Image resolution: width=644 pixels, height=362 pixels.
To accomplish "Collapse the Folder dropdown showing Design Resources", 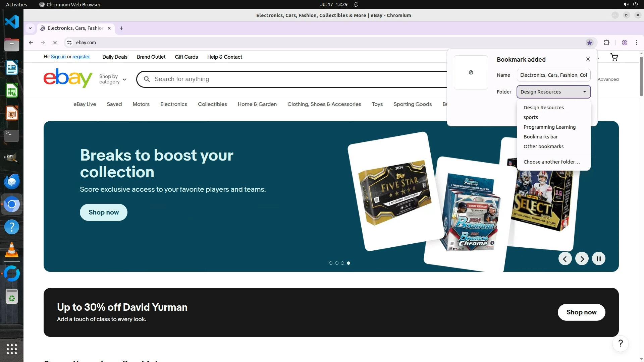I will [x=553, y=92].
